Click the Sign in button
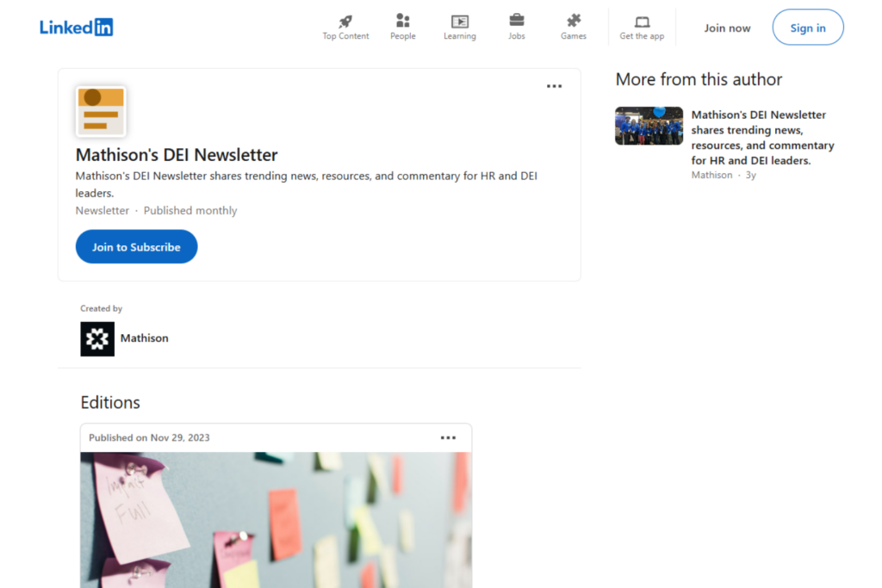The image size is (882, 588). 808,27
